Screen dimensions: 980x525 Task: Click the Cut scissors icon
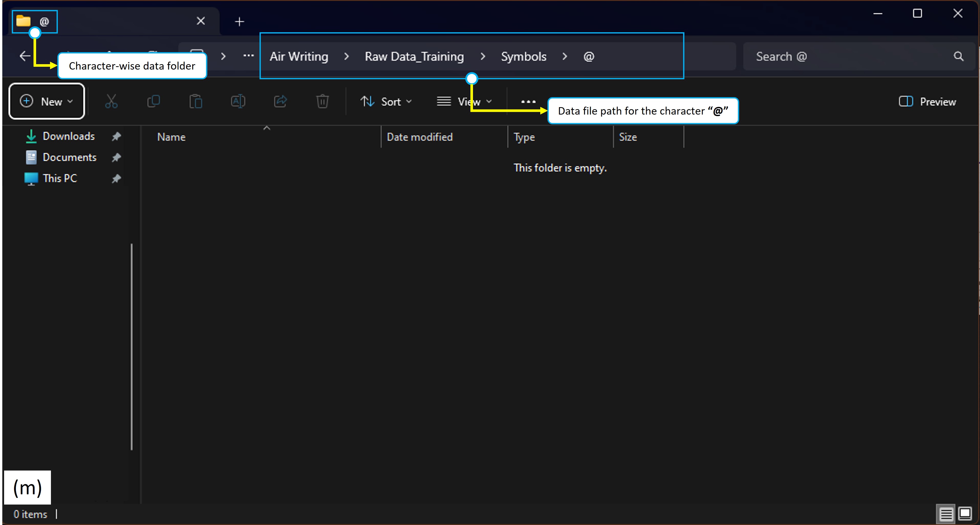point(111,102)
